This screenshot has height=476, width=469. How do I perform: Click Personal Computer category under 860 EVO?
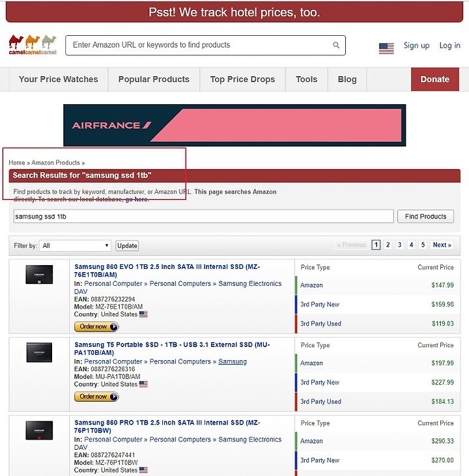113,283
